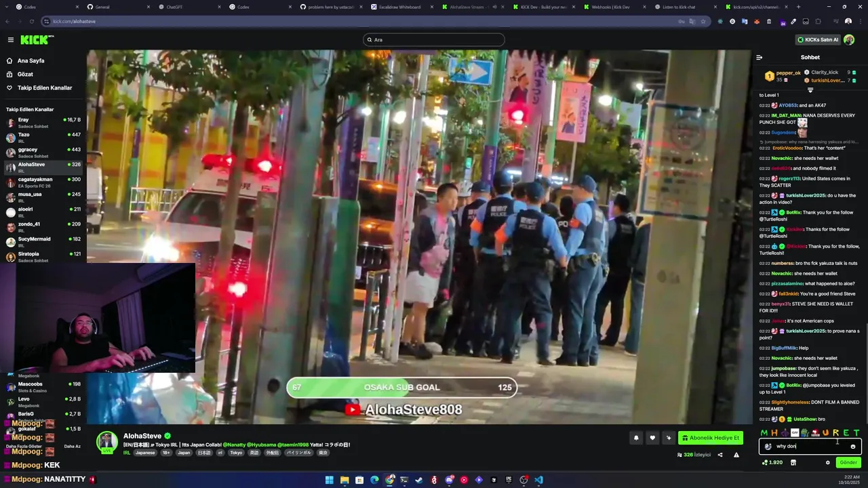Open the emoji picker in chat
Image resolution: width=868 pixels, height=488 pixels.
pos(853,447)
